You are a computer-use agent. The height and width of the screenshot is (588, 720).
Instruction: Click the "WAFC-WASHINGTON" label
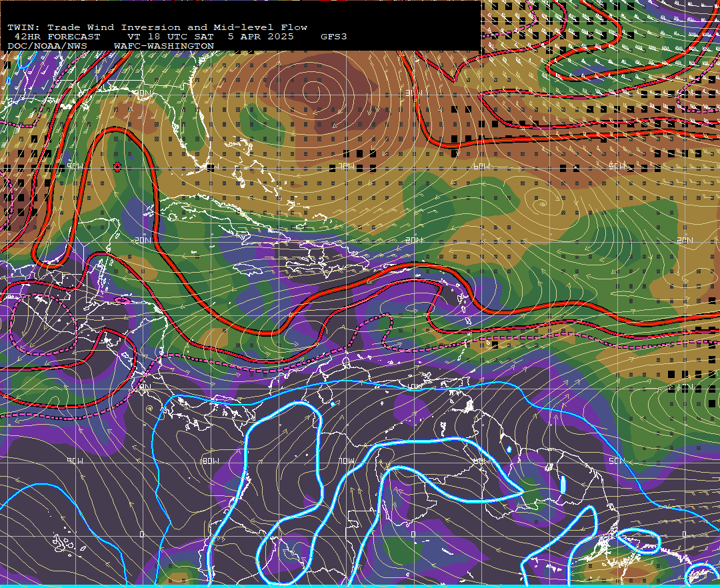tap(164, 47)
